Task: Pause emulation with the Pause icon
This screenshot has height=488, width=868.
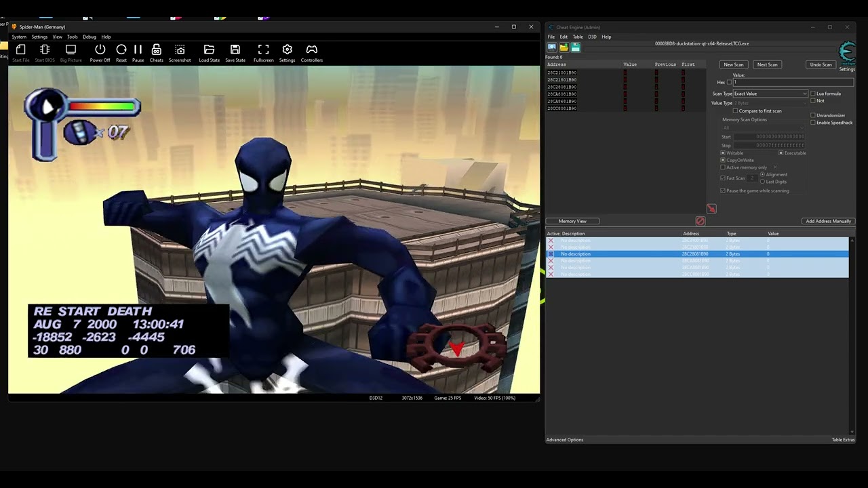Action: [138, 49]
